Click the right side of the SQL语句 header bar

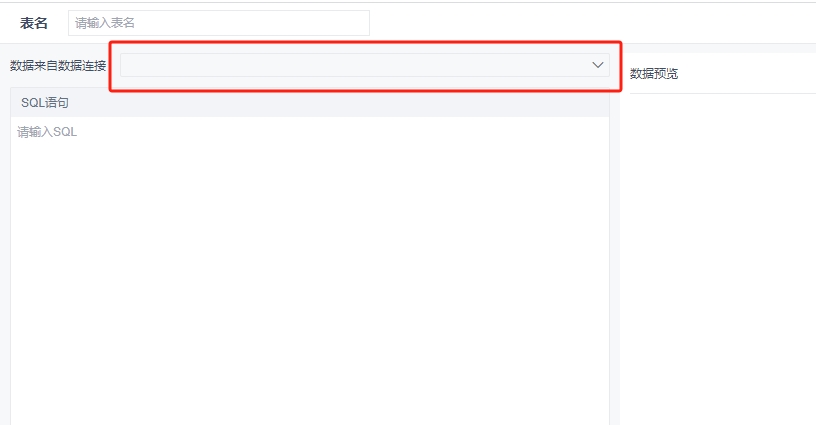point(520,102)
